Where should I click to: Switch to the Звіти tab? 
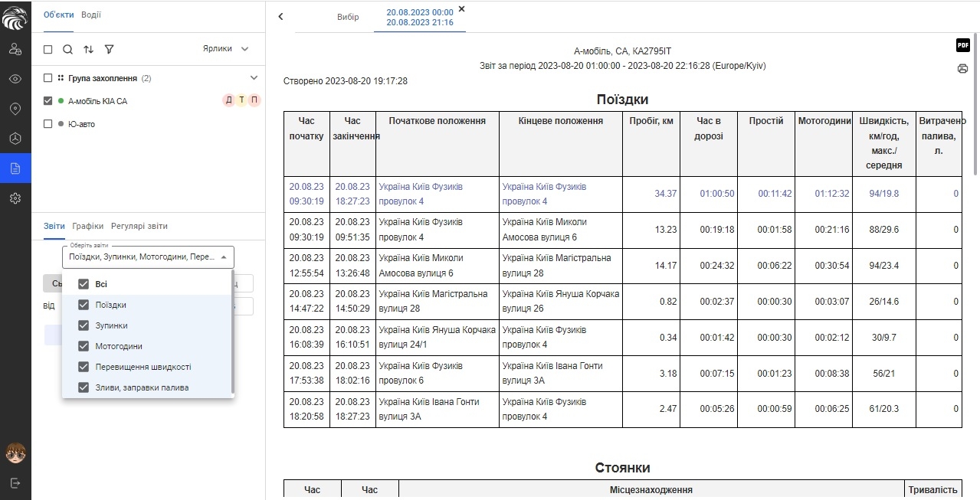coord(54,226)
